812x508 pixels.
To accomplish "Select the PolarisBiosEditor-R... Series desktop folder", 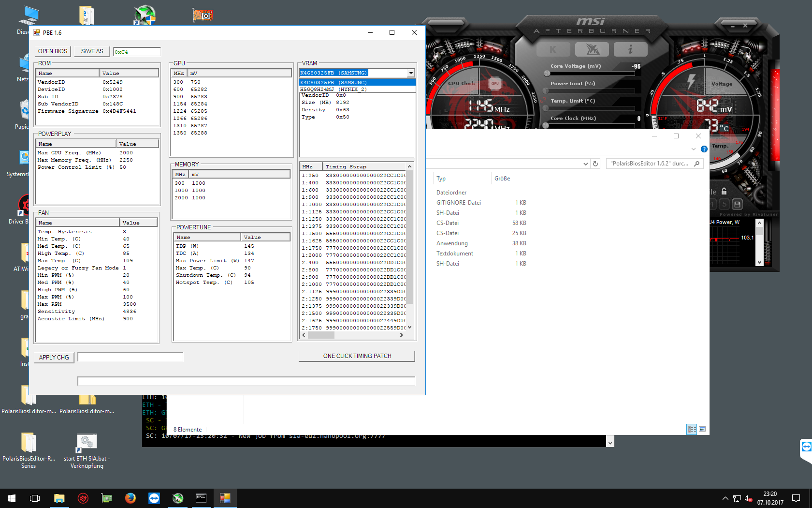I will pyautogui.click(x=29, y=451).
